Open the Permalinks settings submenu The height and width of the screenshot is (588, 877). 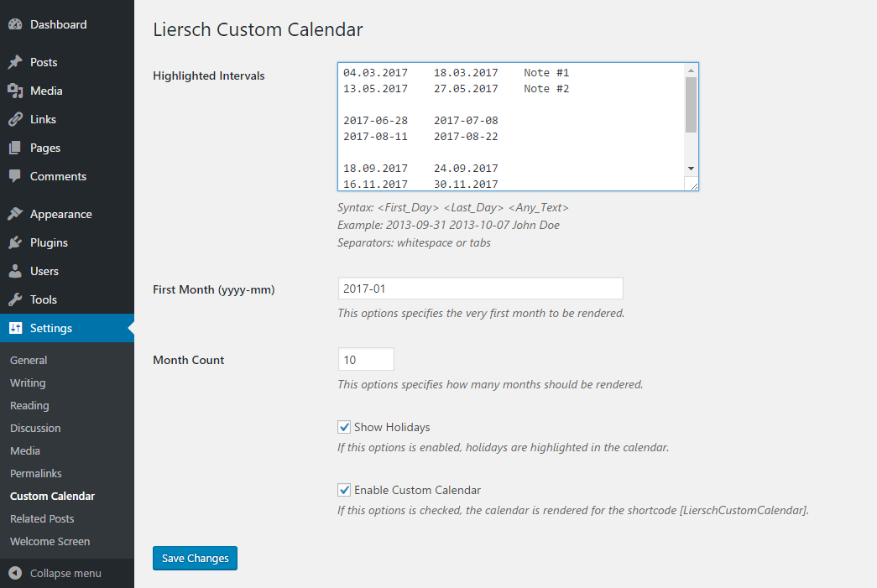click(36, 473)
